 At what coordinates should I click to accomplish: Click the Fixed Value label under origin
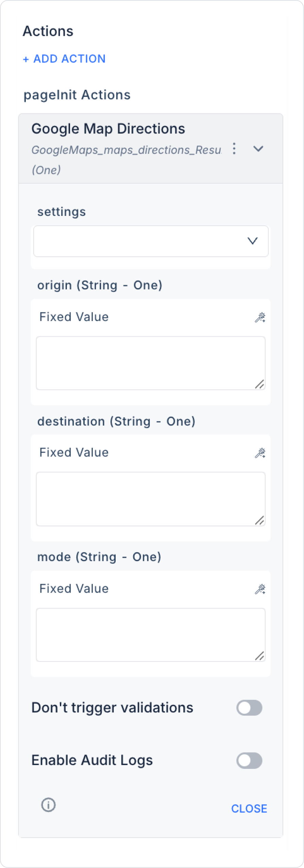pyautogui.click(x=74, y=317)
